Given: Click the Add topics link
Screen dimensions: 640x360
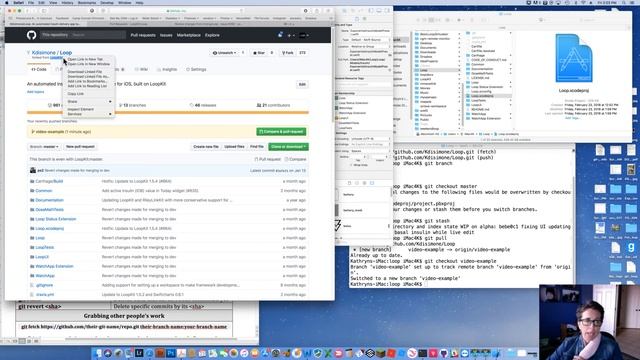Looking at the screenshot, I should [x=36, y=92].
